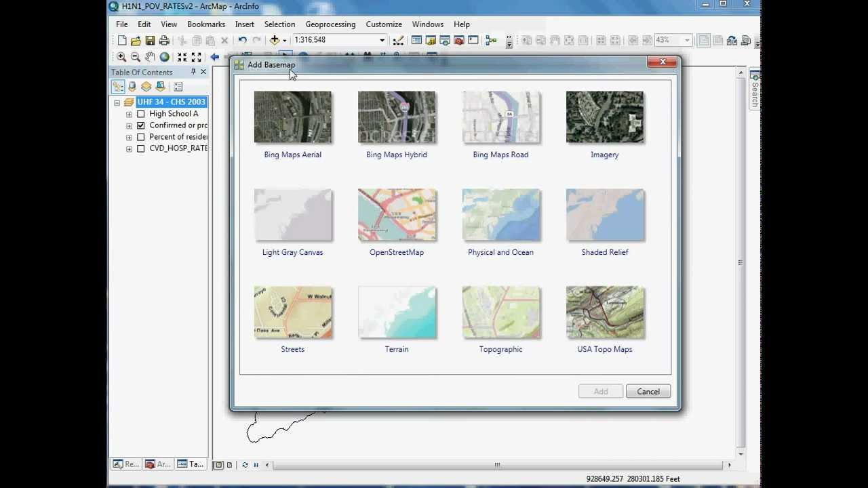Expand the Confirmed or pro layer

(129, 125)
